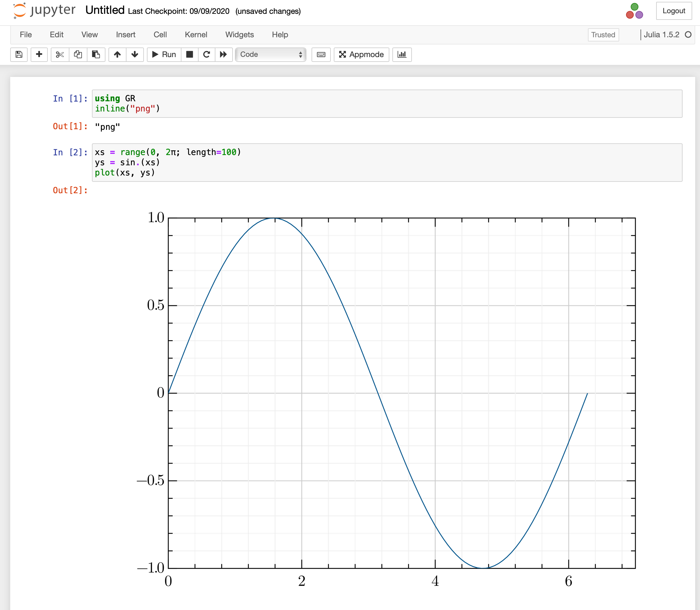The image size is (700, 610).
Task: Cut selected cells with the scissors icon
Action: [x=60, y=54]
